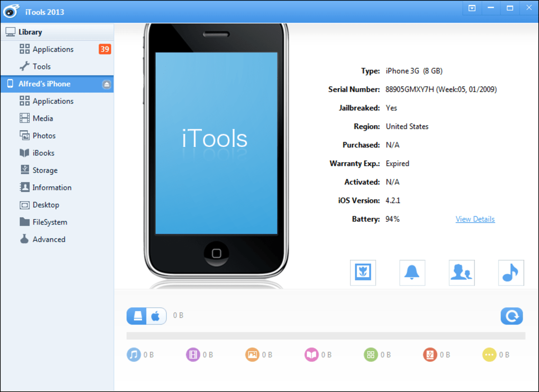Click the red USB storage category icon

coord(430,355)
